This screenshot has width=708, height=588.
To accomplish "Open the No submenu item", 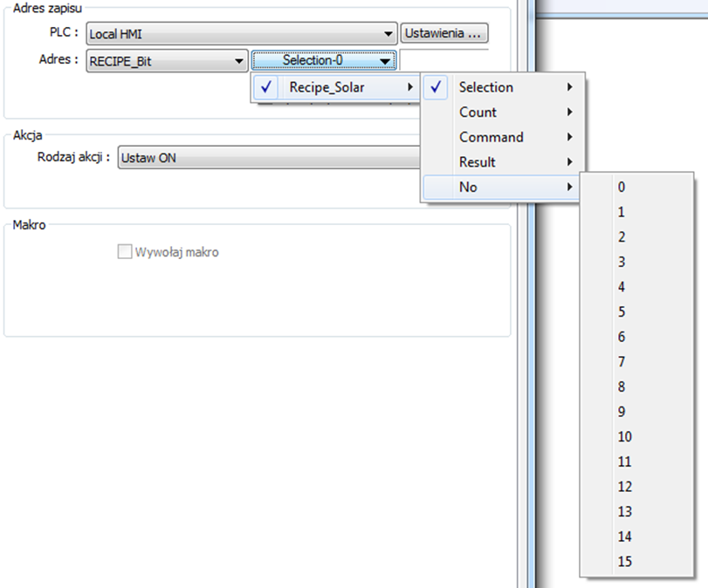I will point(502,187).
